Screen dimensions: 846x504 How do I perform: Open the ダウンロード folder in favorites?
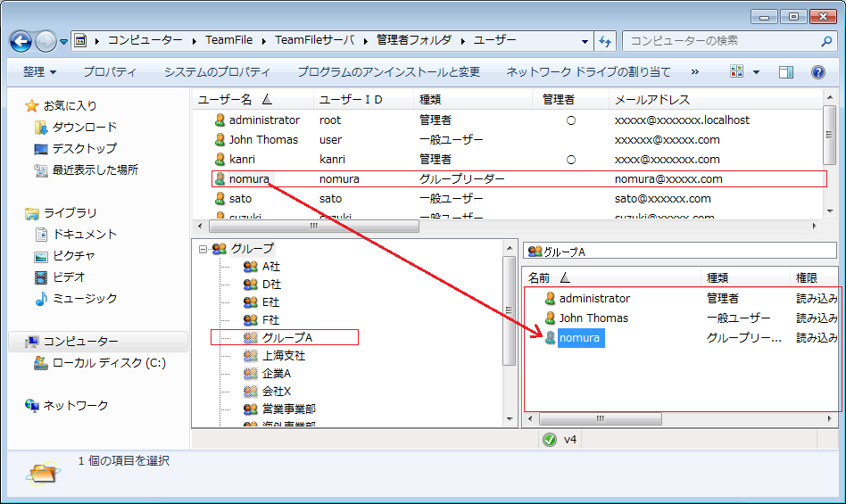84,128
